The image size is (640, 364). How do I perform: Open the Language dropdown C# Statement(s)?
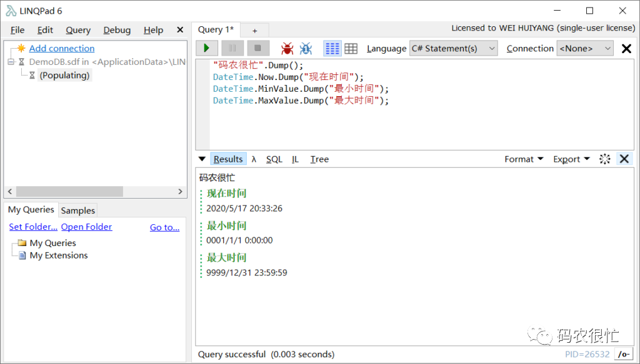pos(453,49)
